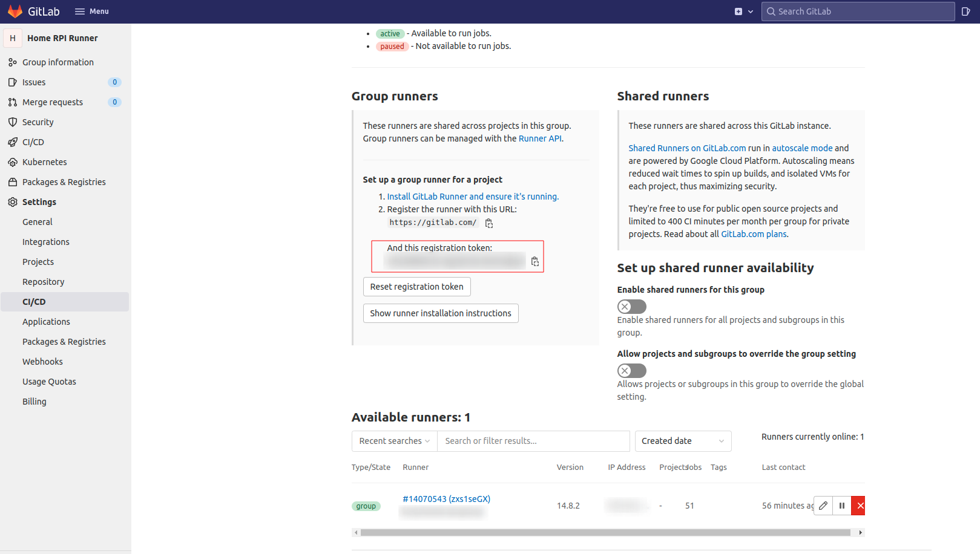Go to Merge requests in sidebar

53,102
